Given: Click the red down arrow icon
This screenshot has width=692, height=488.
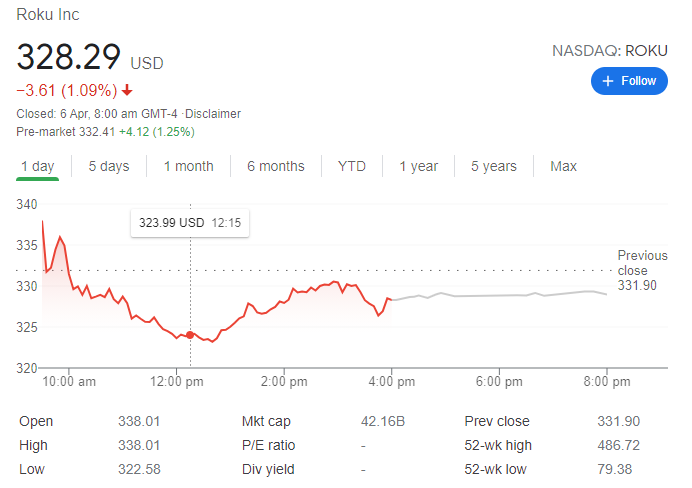Looking at the screenshot, I should click(127, 90).
